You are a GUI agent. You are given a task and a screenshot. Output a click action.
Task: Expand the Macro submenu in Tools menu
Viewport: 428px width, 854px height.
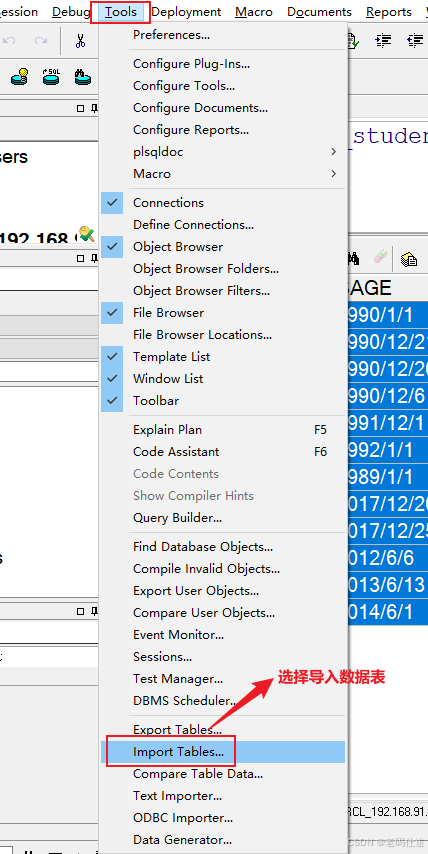pos(223,174)
